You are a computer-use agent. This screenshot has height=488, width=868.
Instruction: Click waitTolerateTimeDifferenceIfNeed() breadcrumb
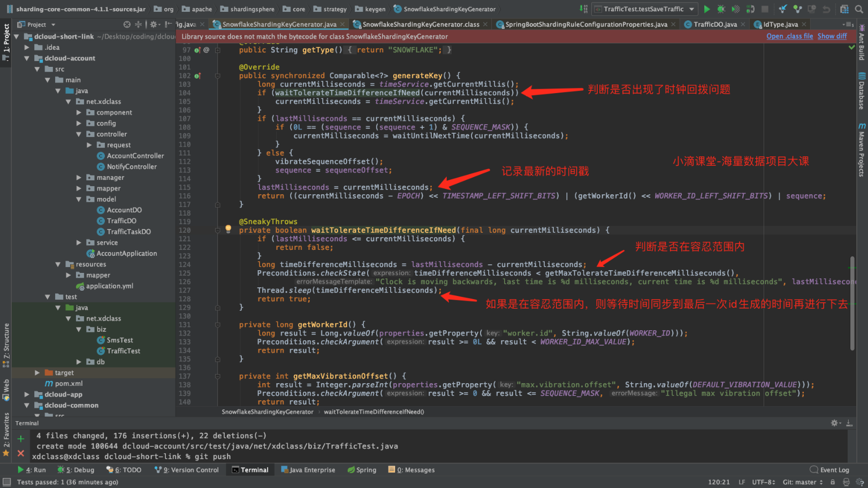(x=374, y=412)
